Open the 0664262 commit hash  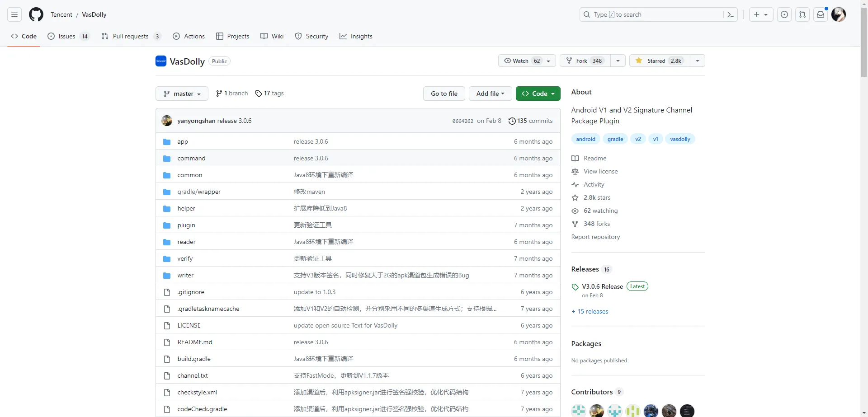[463, 121]
